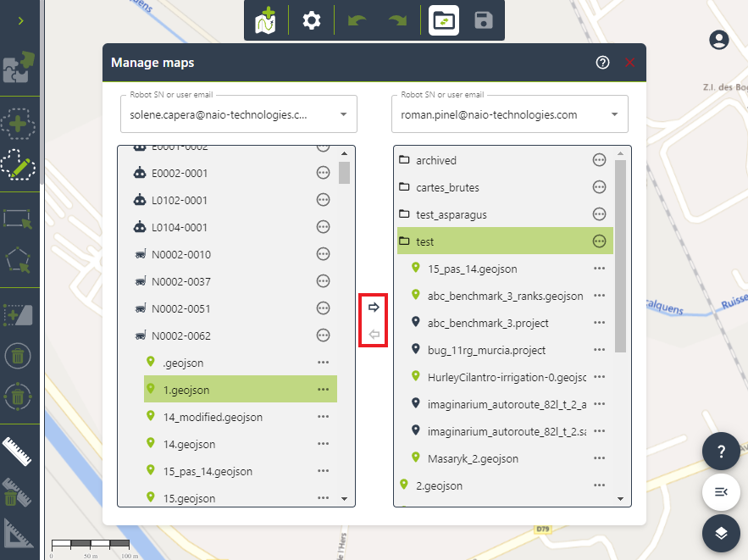Click the right transfer arrow button

373,307
